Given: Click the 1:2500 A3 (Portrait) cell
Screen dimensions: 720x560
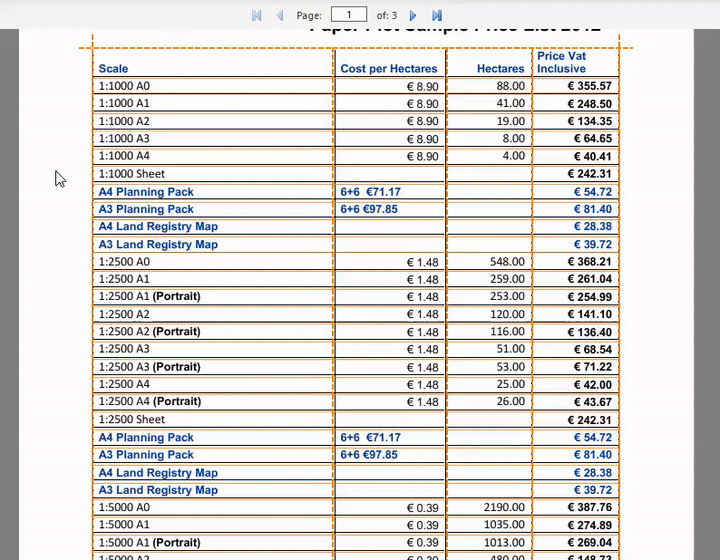Looking at the screenshot, I should 149,367.
